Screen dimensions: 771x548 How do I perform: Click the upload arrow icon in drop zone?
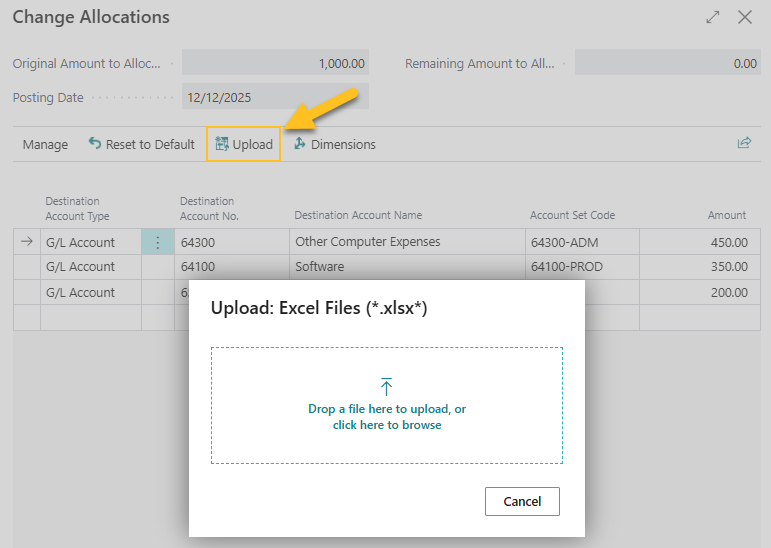[387, 386]
